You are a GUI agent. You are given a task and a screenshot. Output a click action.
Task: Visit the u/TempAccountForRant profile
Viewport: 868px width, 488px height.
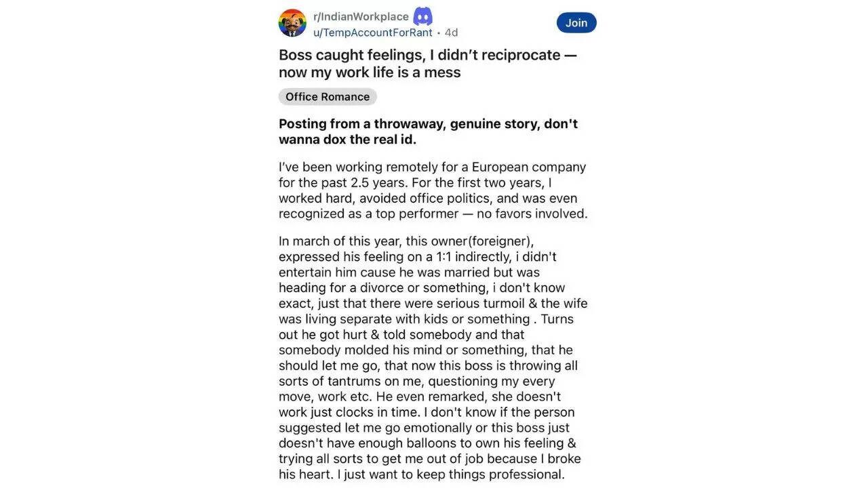point(372,33)
